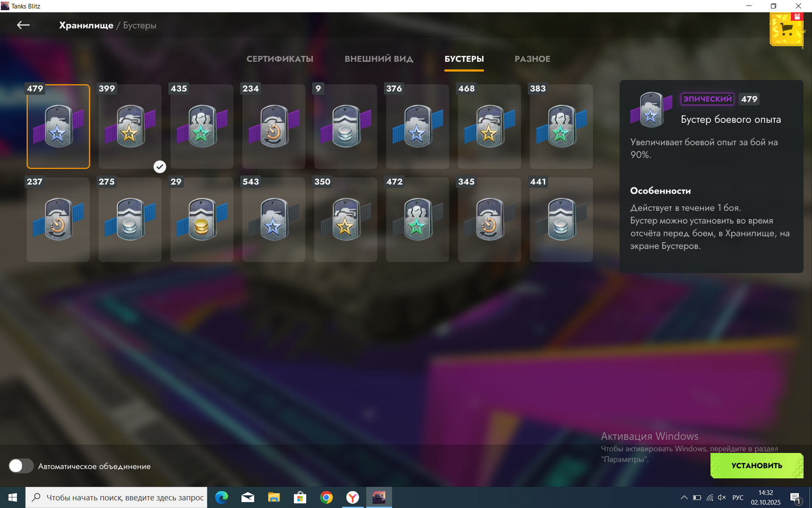Select the booster with count 399
812x508 pixels.
click(x=130, y=127)
